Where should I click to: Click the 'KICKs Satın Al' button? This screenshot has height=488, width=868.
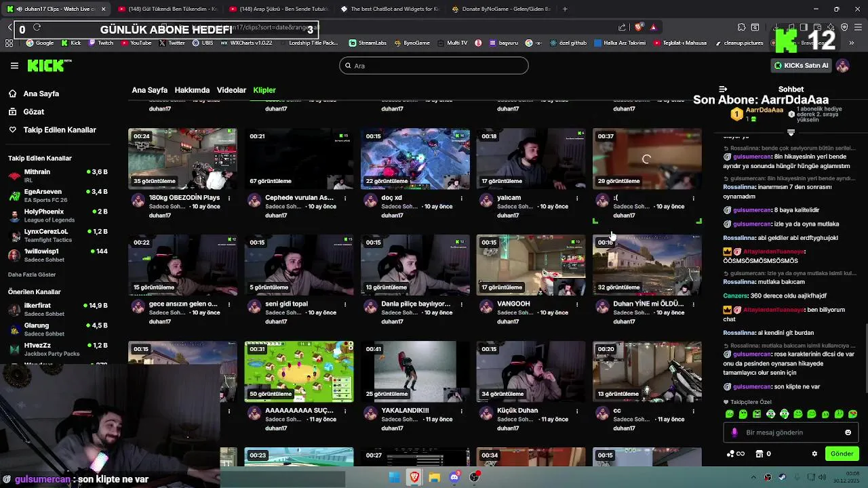[802, 66]
